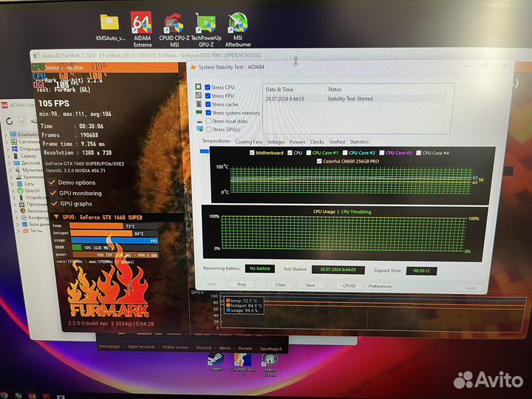Select the Операционная система icon in tree

pos(15,149)
